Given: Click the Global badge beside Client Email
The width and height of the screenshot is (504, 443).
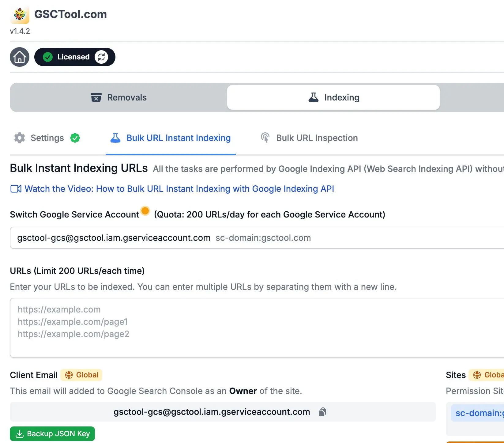Looking at the screenshot, I should click(x=81, y=375).
